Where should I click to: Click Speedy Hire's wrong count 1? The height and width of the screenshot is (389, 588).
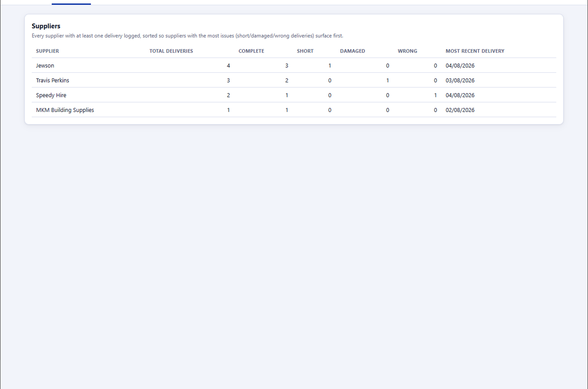[435, 95]
